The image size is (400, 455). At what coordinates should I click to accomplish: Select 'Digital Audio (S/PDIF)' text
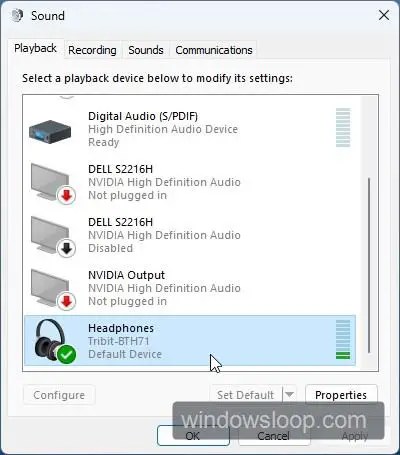coord(143,116)
